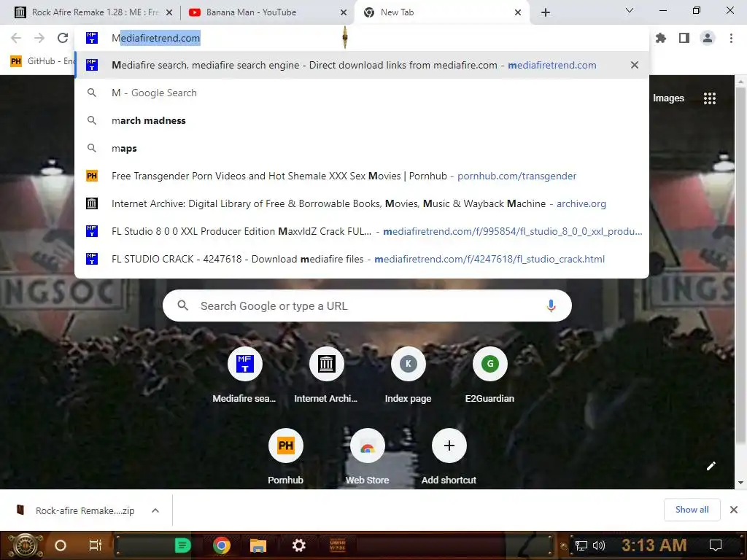The height and width of the screenshot is (560, 747).
Task: Choose the march madness suggestion
Action: (x=362, y=120)
